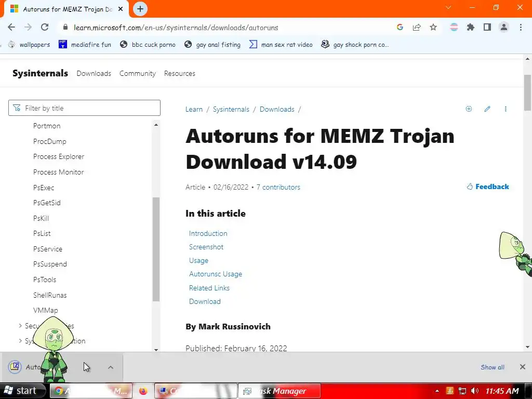Viewport: 532px width, 399px height.
Task: Expand the System Information tree node
Action: [x=20, y=341]
